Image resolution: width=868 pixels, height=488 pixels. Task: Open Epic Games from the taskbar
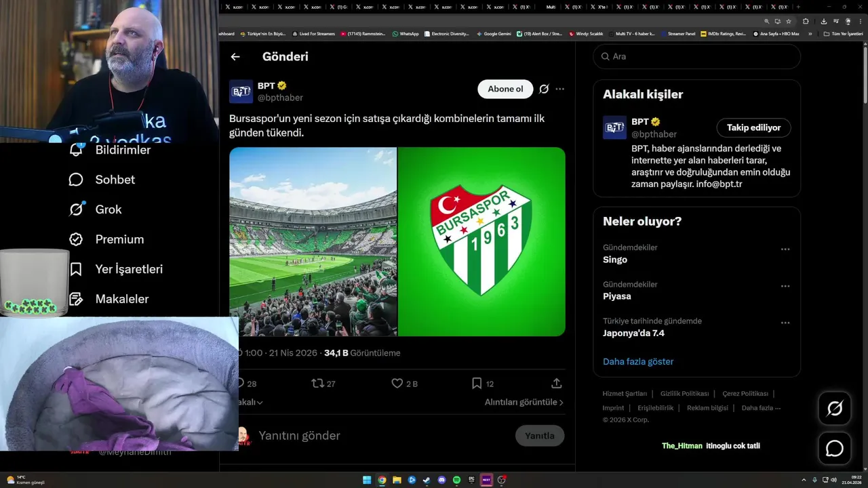tap(471, 480)
